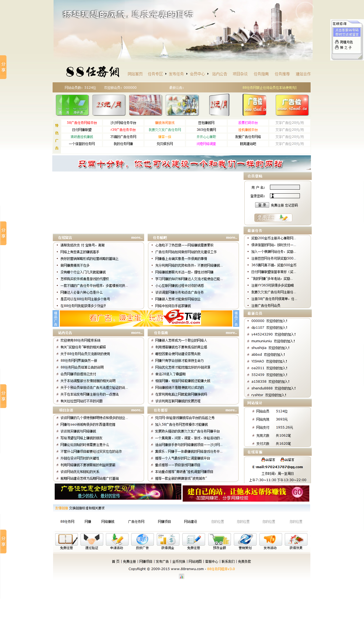Click the GO button on the red banner
Image resolution: width=364 pixels, height=634 pixels.
tap(297, 492)
